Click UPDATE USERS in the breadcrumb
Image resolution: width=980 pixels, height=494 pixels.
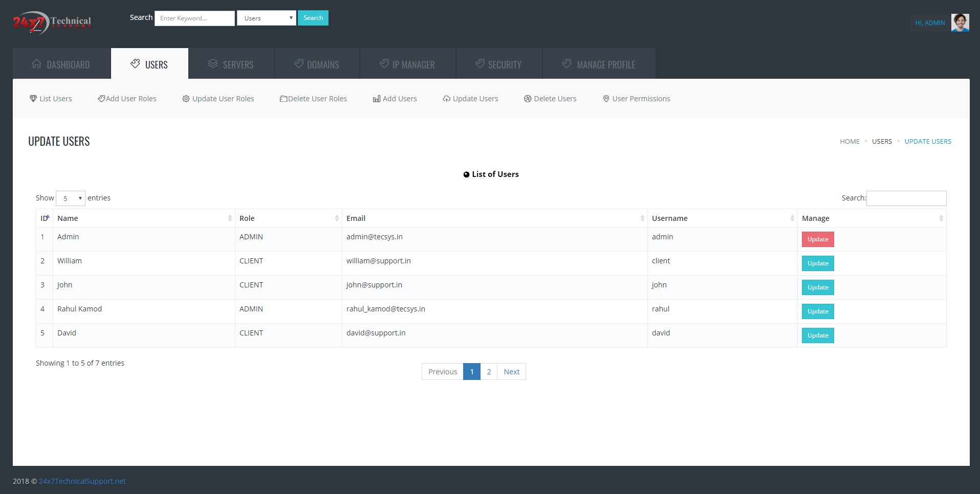coord(928,142)
